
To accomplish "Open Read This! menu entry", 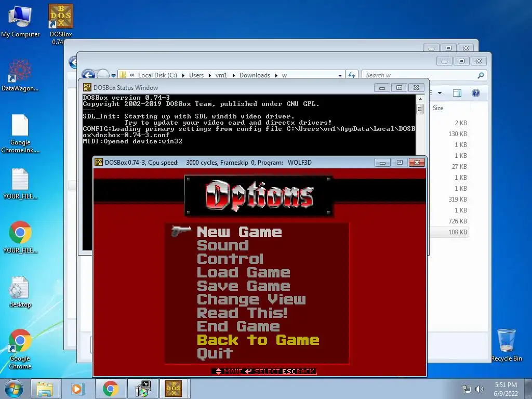I will 242,313.
